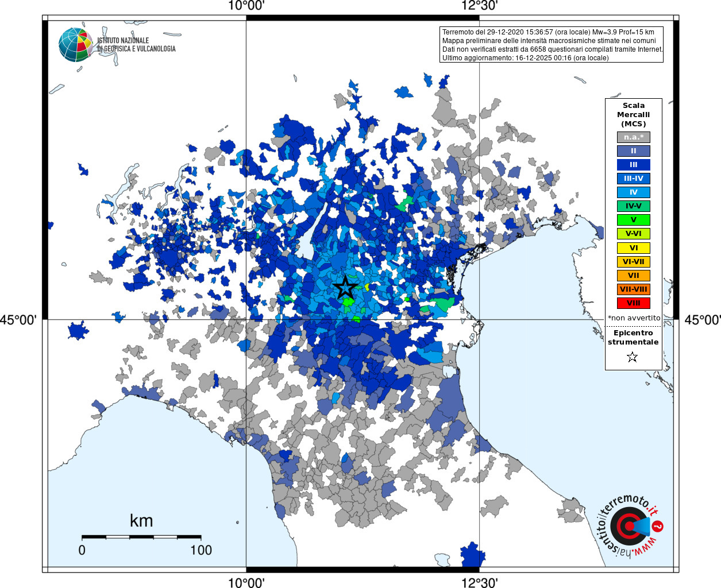Click the INGV globe logo
Viewport: 721px width, 588px height.
(75, 45)
